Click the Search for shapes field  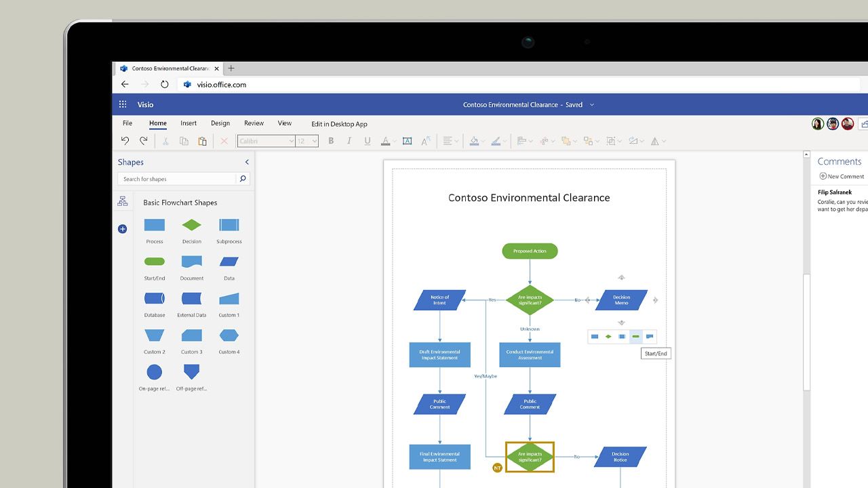coord(178,179)
